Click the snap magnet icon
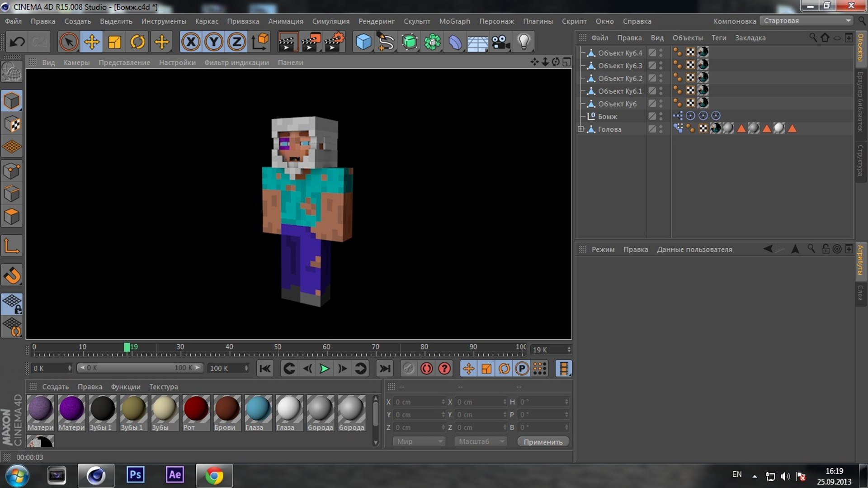The height and width of the screenshot is (488, 868). (12, 275)
